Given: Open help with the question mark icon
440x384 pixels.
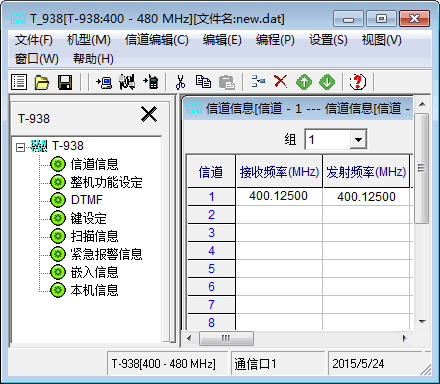Looking at the screenshot, I should [x=358, y=82].
